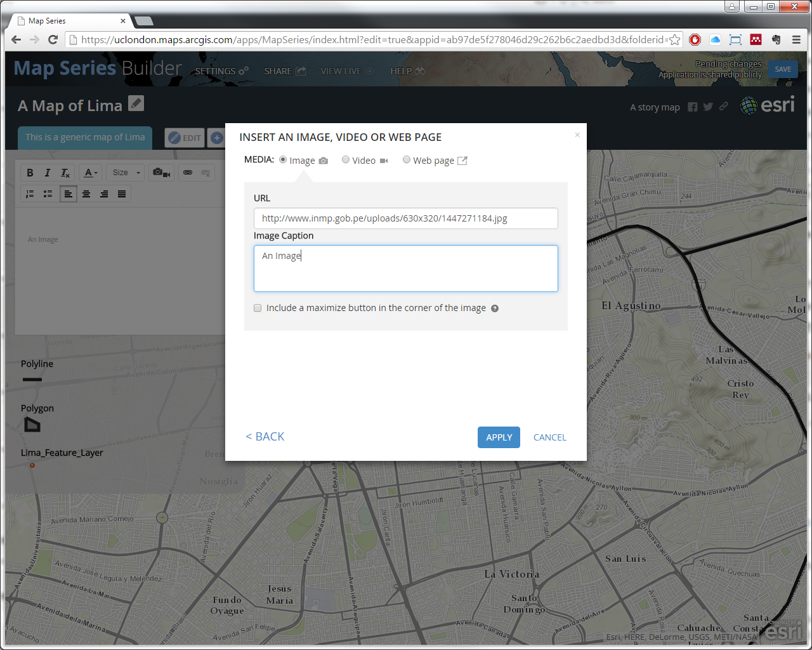Click the help icon next to maximize option
The width and height of the screenshot is (812, 650).
pyautogui.click(x=495, y=308)
